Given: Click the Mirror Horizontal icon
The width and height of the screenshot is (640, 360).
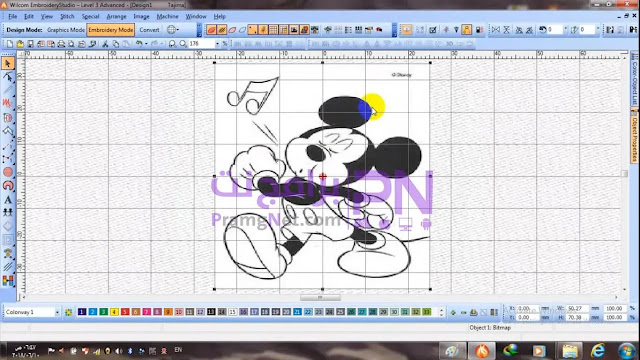Looking at the screenshot, I should [x=496, y=30].
